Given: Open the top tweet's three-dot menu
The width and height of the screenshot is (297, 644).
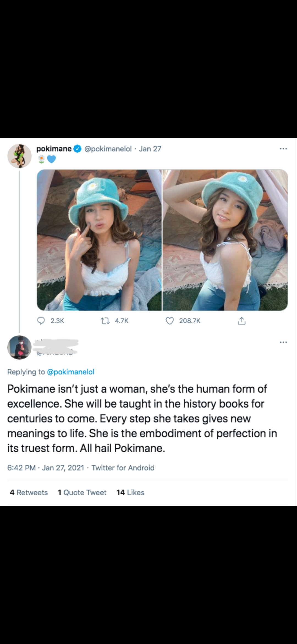Looking at the screenshot, I should point(283,149).
